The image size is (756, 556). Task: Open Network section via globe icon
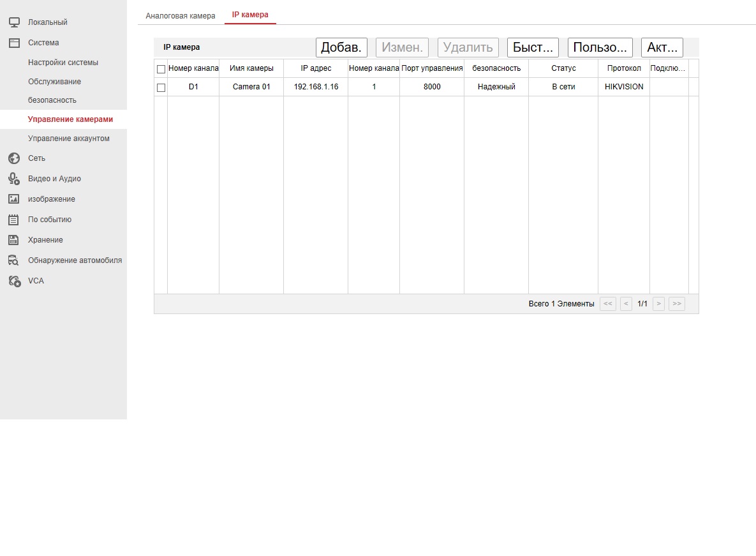[x=14, y=158]
